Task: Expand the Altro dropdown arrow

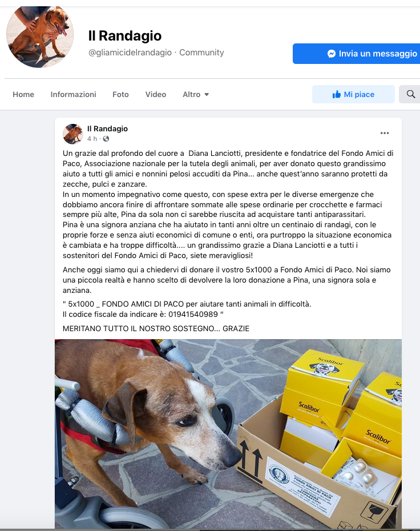Action: (207, 94)
